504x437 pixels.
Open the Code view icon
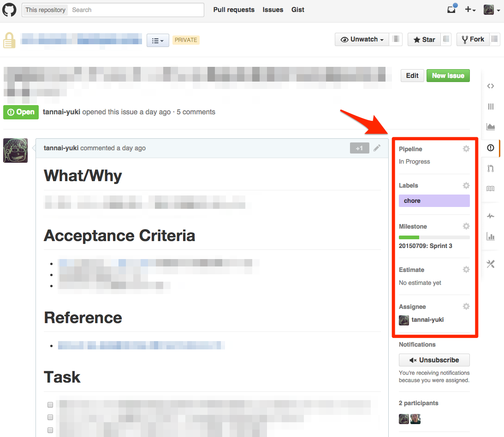click(x=490, y=86)
